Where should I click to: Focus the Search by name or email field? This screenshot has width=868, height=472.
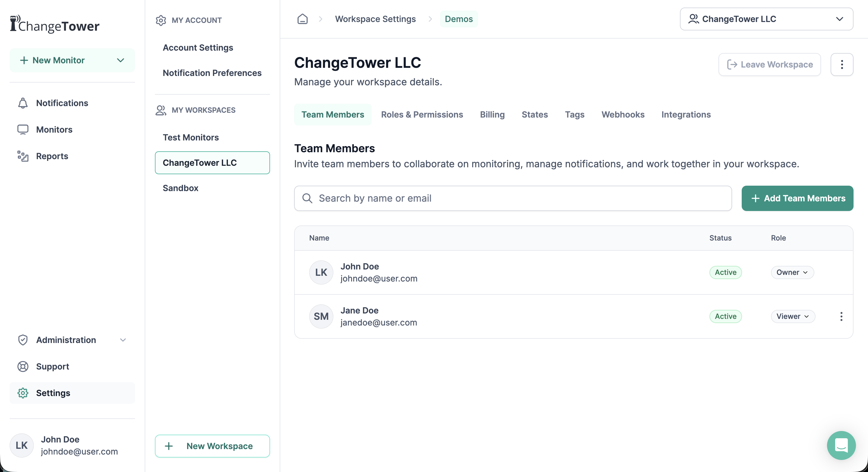pyautogui.click(x=512, y=198)
